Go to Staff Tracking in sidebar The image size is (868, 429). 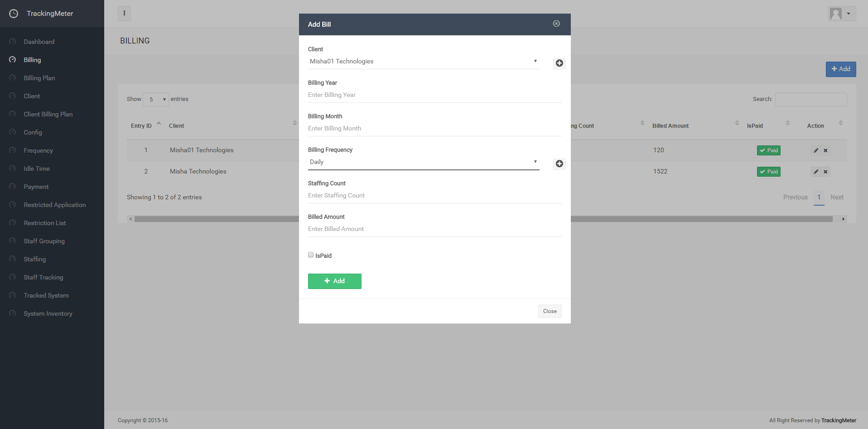click(43, 277)
